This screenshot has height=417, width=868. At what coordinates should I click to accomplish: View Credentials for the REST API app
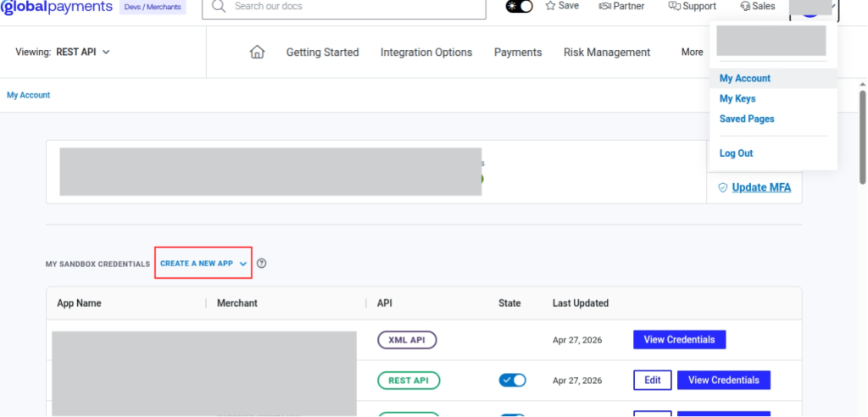click(x=724, y=380)
